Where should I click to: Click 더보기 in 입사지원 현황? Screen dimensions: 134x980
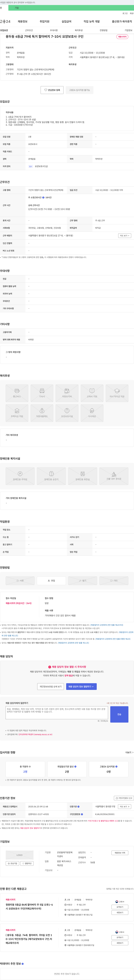click(129, 752)
